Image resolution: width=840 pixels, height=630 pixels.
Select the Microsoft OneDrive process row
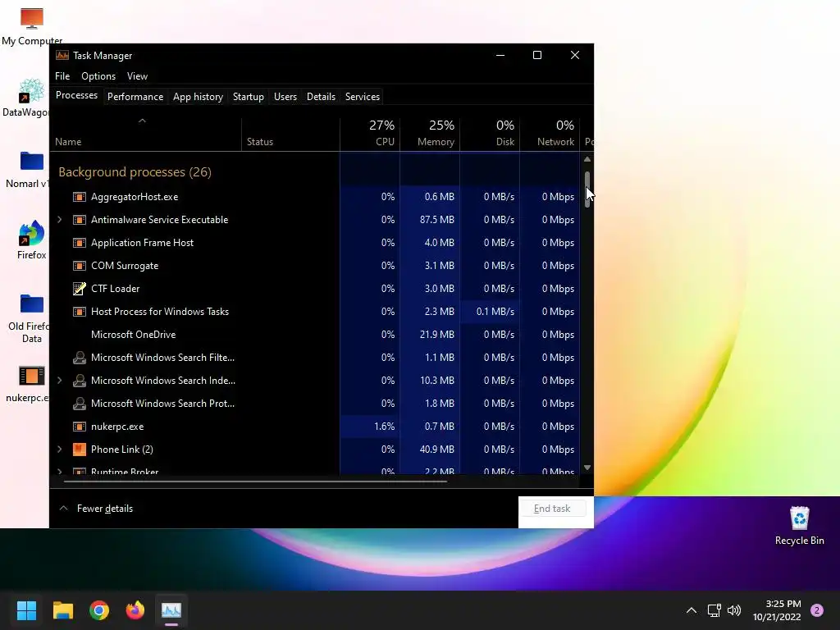click(314, 335)
